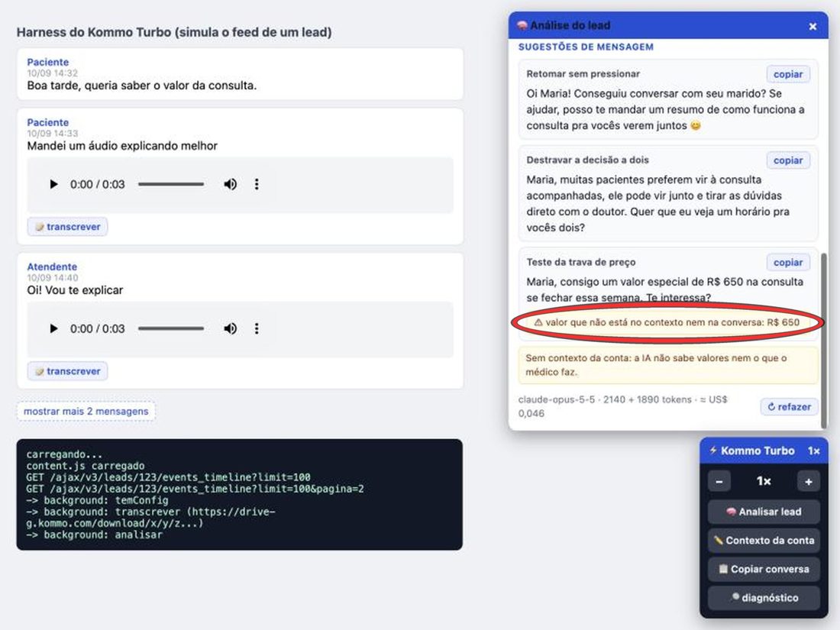Viewport: 840px width, 630px height.
Task: Play the Atendente's audio message
Action: (53, 328)
